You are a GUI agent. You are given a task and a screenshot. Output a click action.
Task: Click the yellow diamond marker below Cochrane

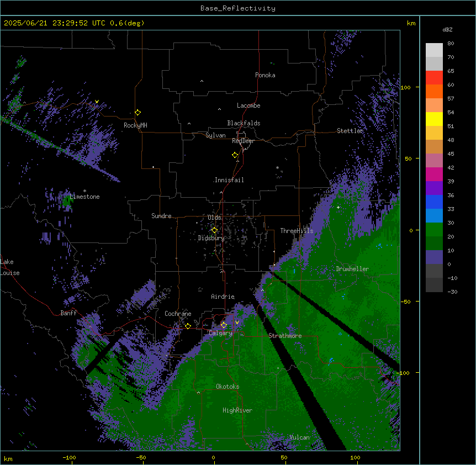click(188, 326)
